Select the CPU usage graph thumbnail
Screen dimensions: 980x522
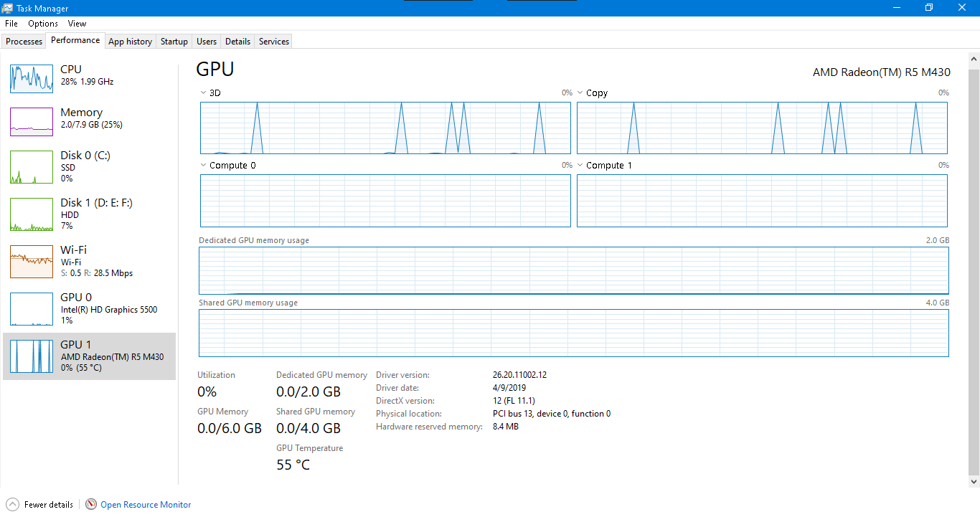coord(32,79)
